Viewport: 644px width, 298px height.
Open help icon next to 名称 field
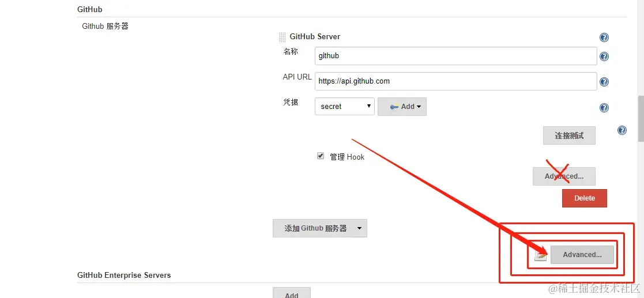(x=604, y=56)
